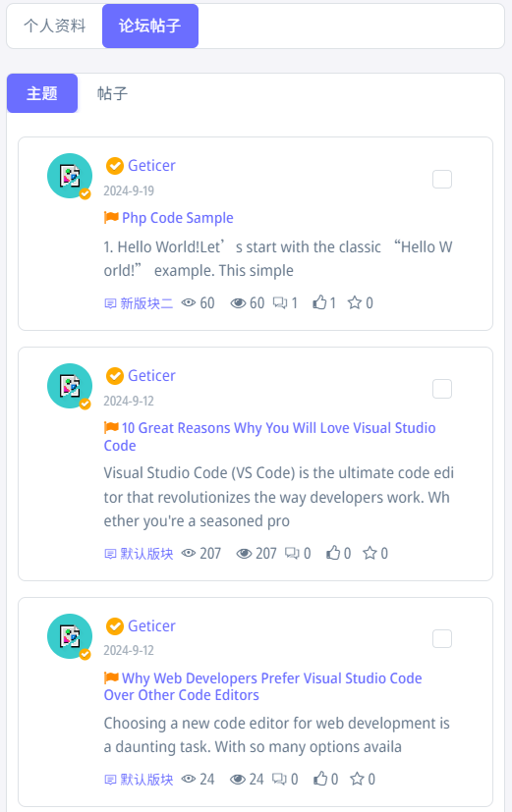The image size is (512, 812).
Task: Click Geticer avatar on the 2024-9-19 post
Action: pos(70,176)
